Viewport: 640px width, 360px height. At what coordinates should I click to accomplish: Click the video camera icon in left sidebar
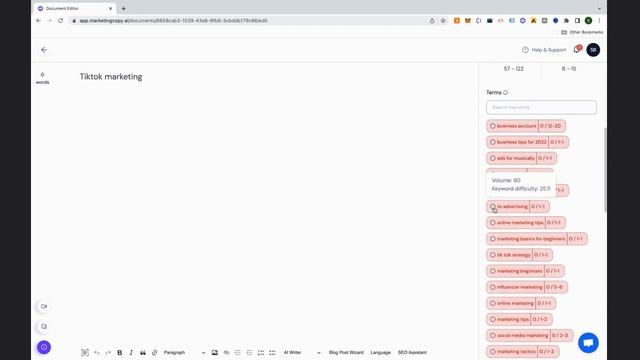click(x=44, y=306)
